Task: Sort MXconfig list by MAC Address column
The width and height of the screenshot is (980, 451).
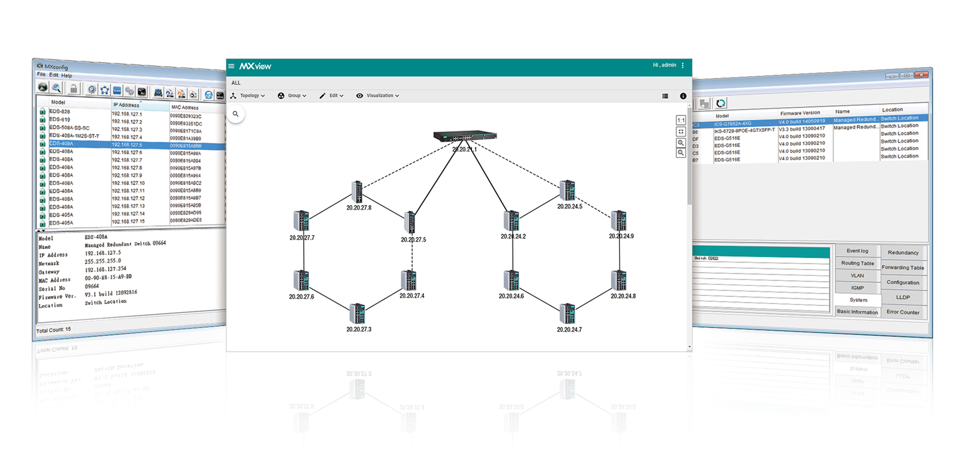Action: pyautogui.click(x=197, y=108)
